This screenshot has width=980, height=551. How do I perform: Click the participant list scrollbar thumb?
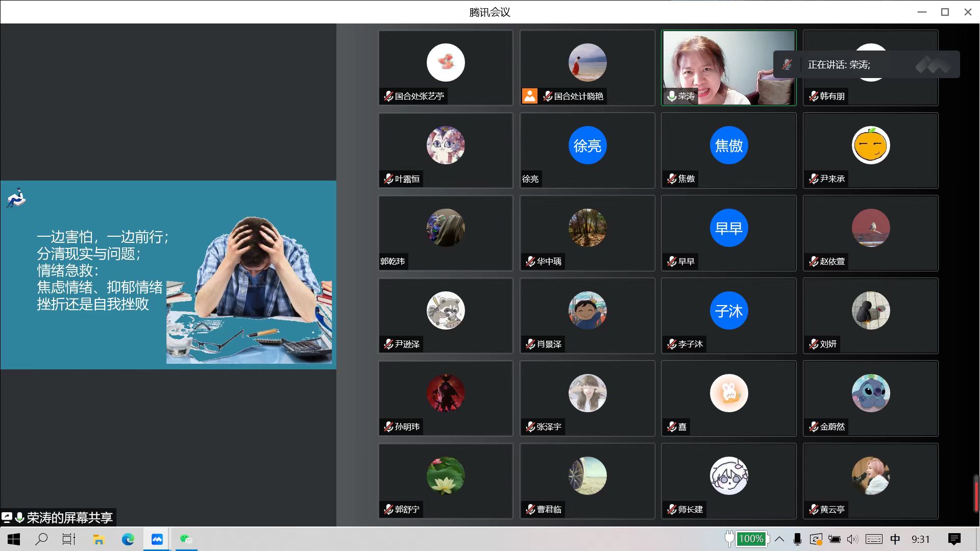976,493
